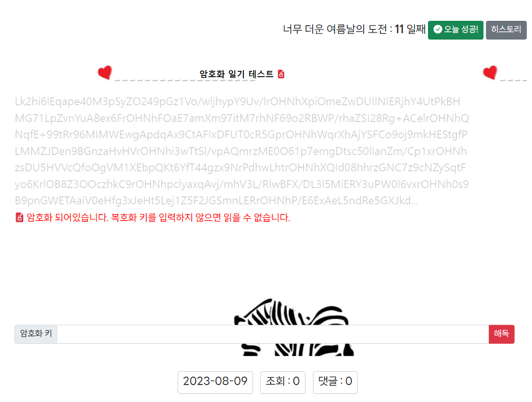Click the 11 일째 day counter
This screenshot has width=532, height=402.
coord(410,30)
